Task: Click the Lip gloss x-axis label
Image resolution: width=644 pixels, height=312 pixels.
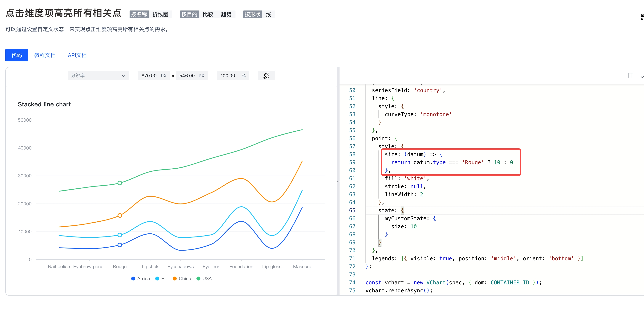Action: (272, 266)
